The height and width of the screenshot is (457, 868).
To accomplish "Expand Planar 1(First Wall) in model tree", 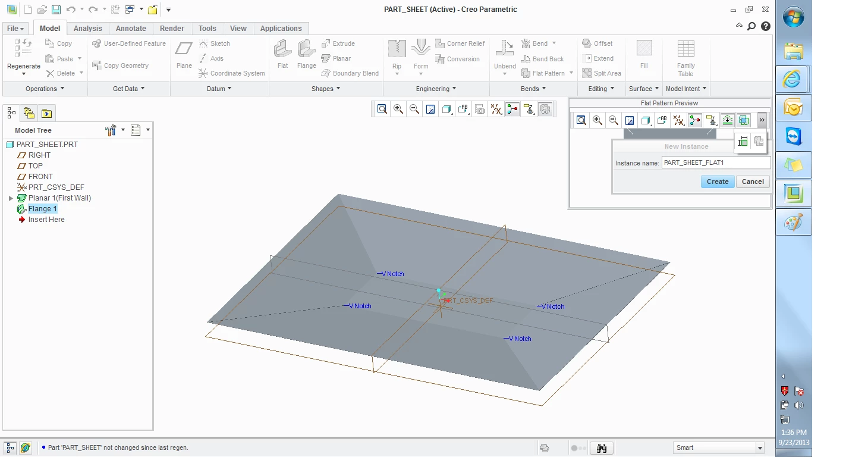I will click(11, 198).
